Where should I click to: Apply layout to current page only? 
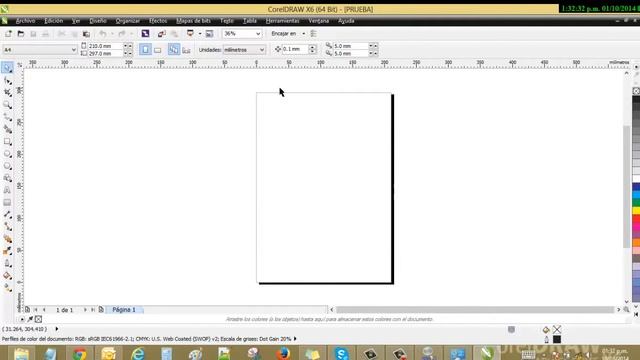coord(186,49)
